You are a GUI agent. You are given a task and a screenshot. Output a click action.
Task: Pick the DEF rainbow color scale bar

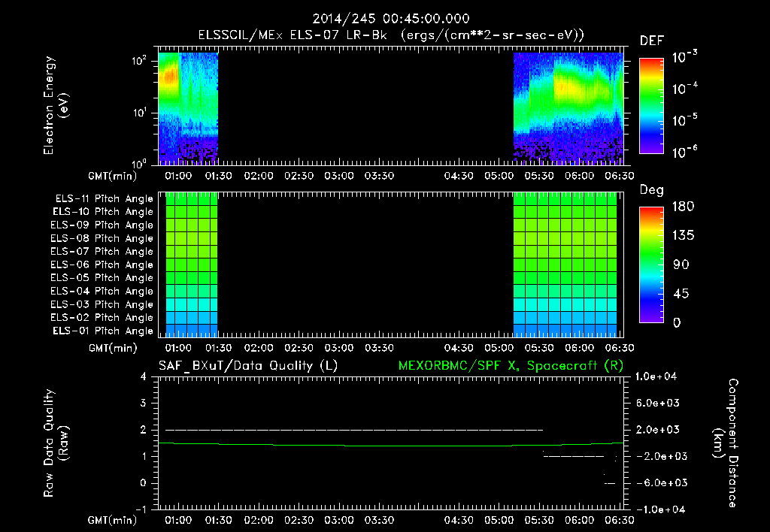[x=651, y=106]
